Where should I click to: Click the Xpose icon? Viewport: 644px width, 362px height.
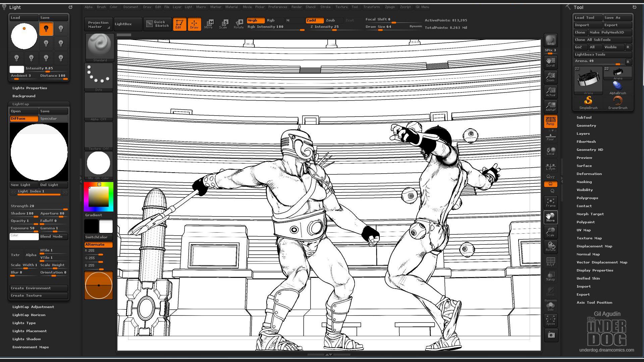(550, 320)
